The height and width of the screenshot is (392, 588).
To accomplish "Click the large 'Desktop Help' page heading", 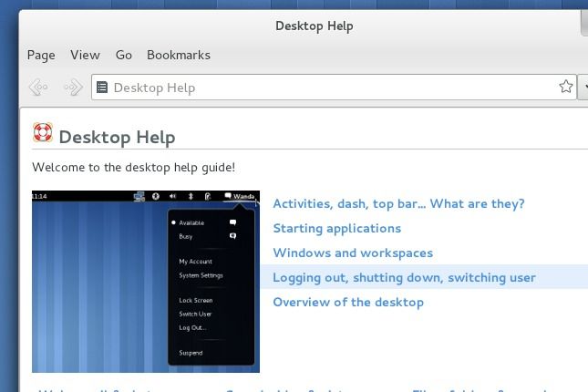I will click(x=117, y=138).
